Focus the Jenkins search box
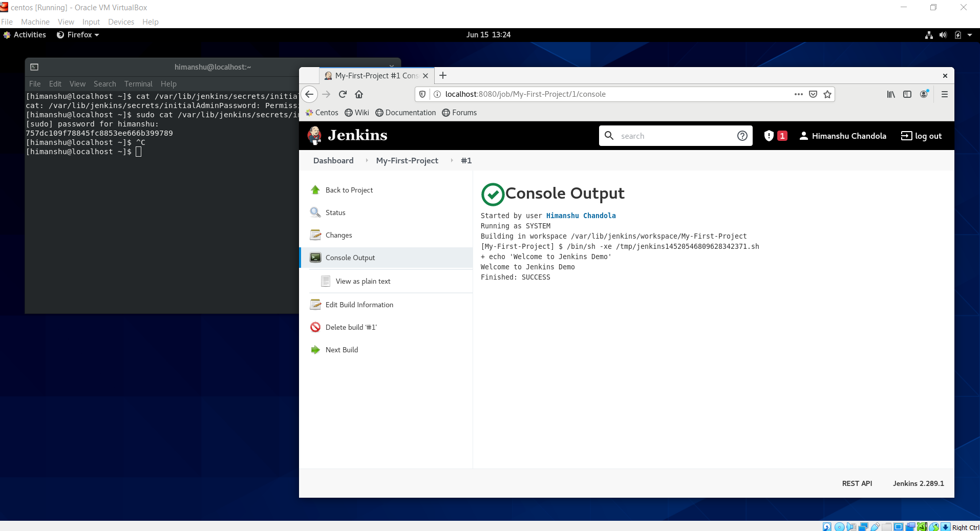Screen dimensions: 980x531 pyautogui.click(x=676, y=136)
